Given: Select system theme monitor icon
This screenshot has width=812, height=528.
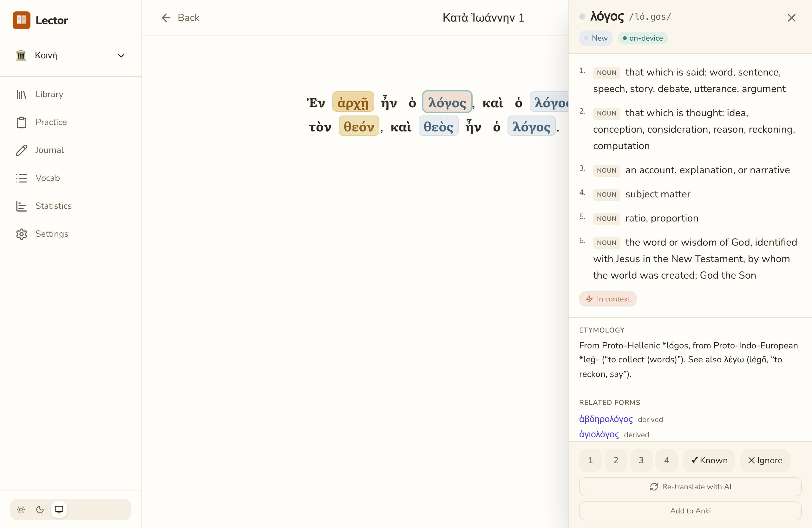Looking at the screenshot, I should click(x=59, y=510).
